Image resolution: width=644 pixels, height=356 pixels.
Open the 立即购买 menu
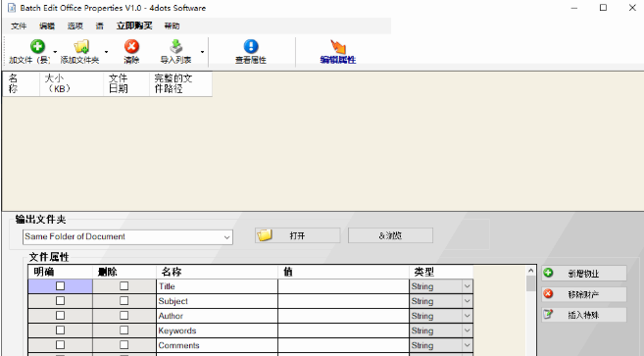(x=134, y=25)
